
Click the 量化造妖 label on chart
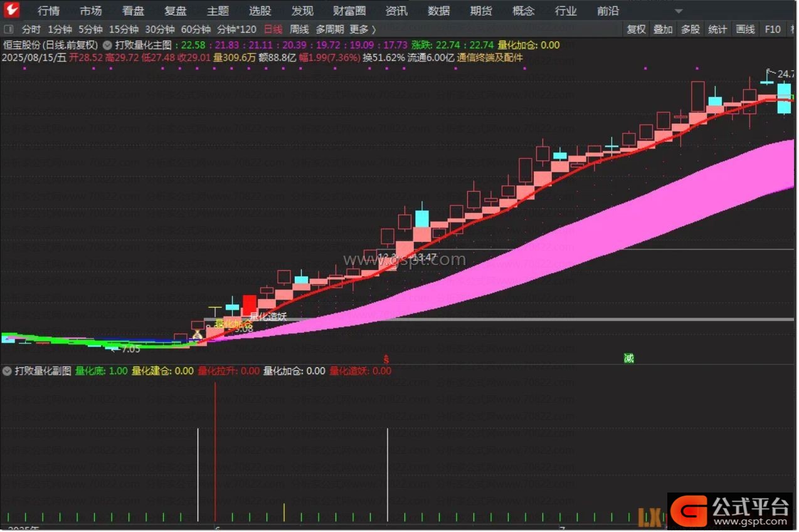coord(268,317)
